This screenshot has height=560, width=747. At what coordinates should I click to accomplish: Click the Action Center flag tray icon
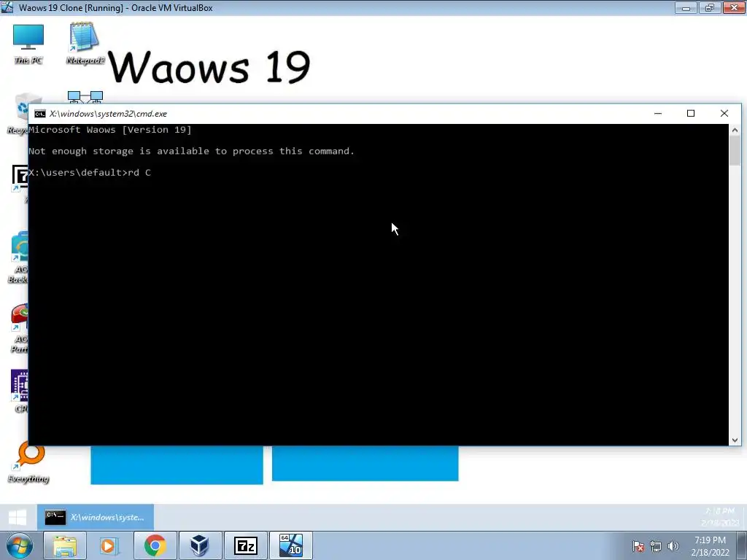coord(638,546)
